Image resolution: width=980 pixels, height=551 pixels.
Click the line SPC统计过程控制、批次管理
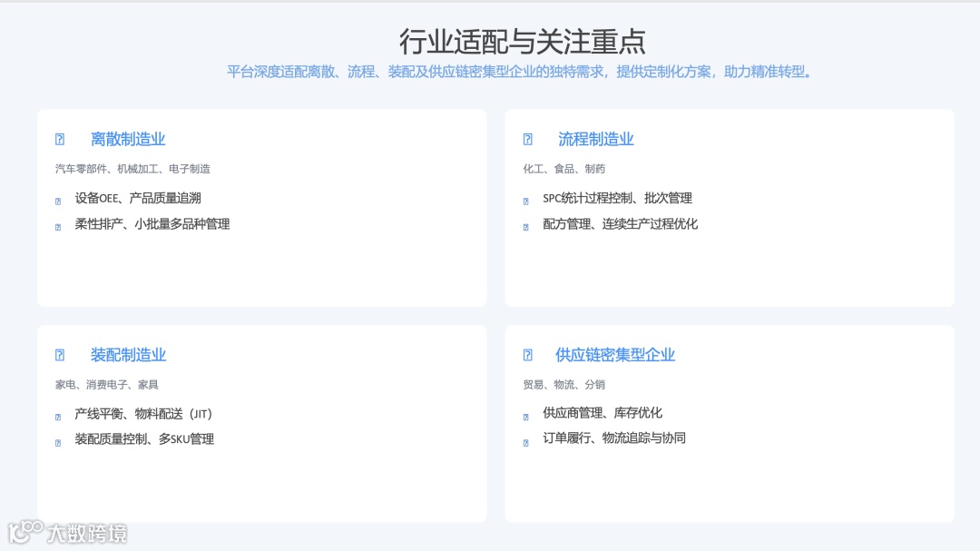coord(618,198)
